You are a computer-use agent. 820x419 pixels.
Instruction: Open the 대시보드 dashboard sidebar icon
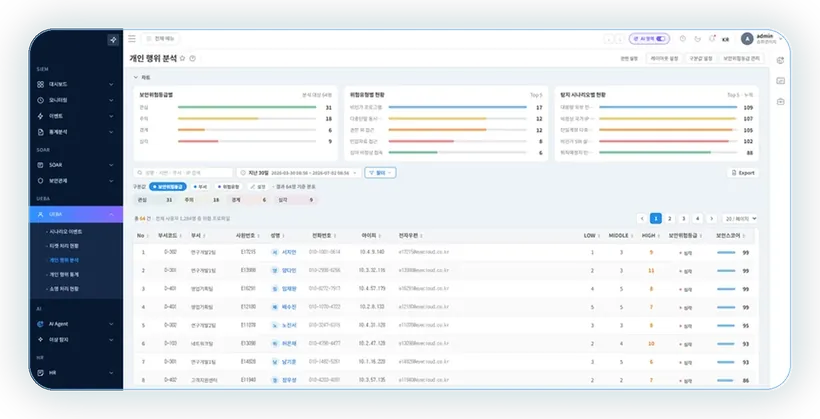coord(40,84)
